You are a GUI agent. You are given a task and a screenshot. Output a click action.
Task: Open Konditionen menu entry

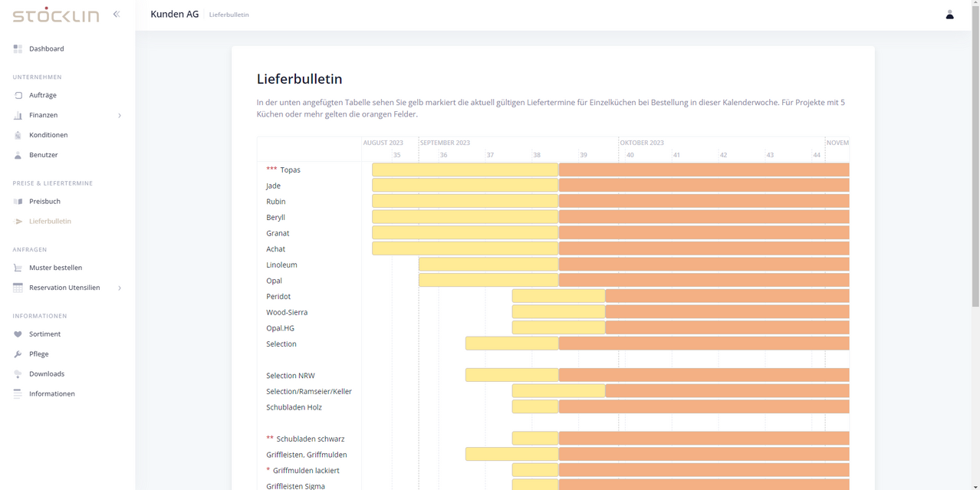coord(48,135)
